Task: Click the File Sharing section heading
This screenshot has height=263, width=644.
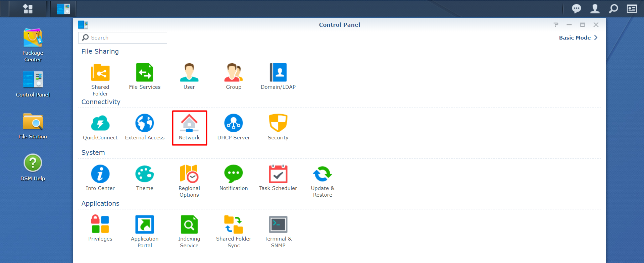Action: 100,51
